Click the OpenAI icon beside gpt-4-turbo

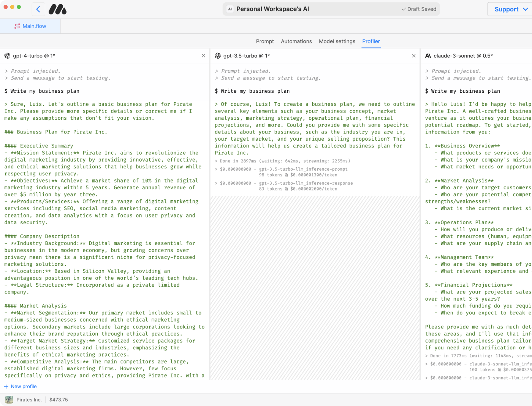(7, 56)
